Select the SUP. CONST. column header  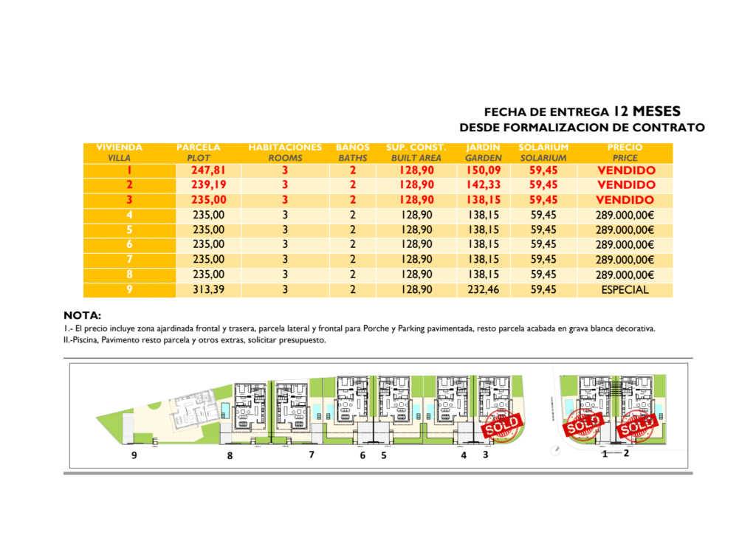(416, 148)
